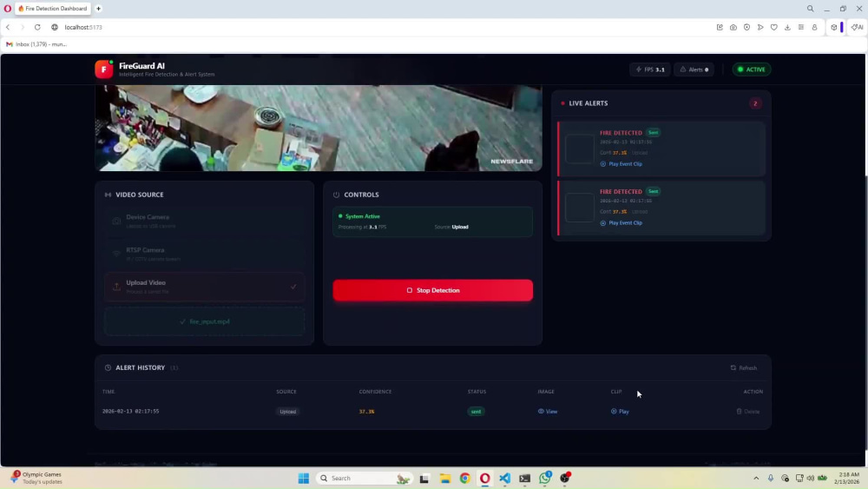This screenshot has height=489, width=868.
Task: Open File Explorer from the taskbar
Action: click(444, 478)
